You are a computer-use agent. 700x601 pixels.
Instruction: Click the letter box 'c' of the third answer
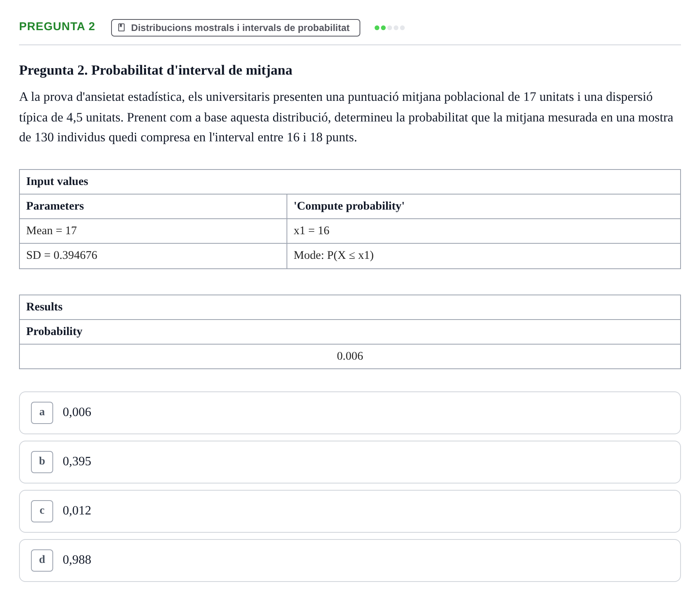[42, 511]
